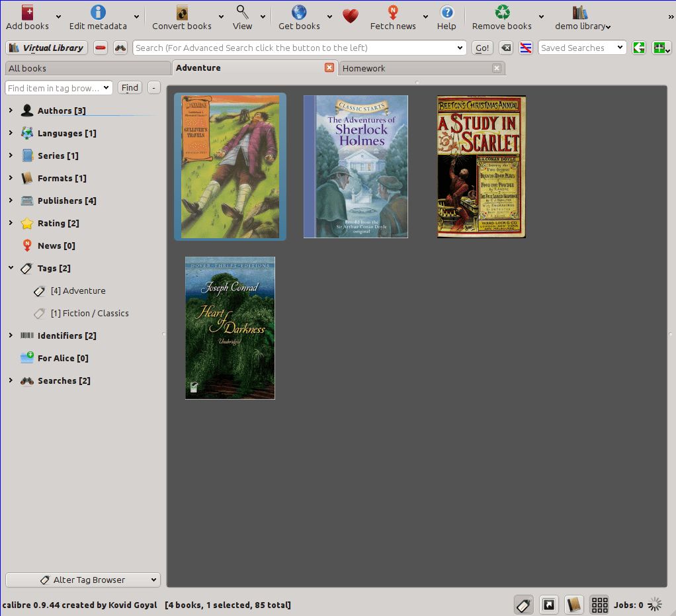This screenshot has width=676, height=616.
Task: Click the Fetch news icon
Action: tap(393, 13)
